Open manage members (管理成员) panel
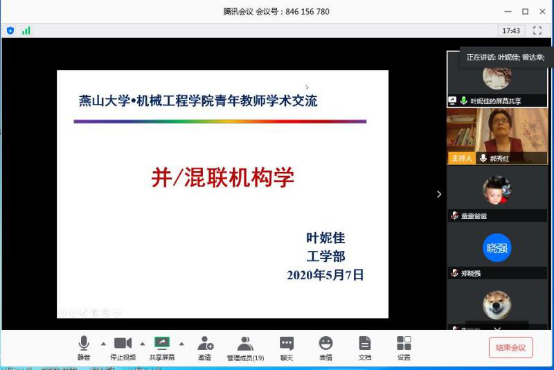Viewport: 554px width, 370px height. coord(245,347)
